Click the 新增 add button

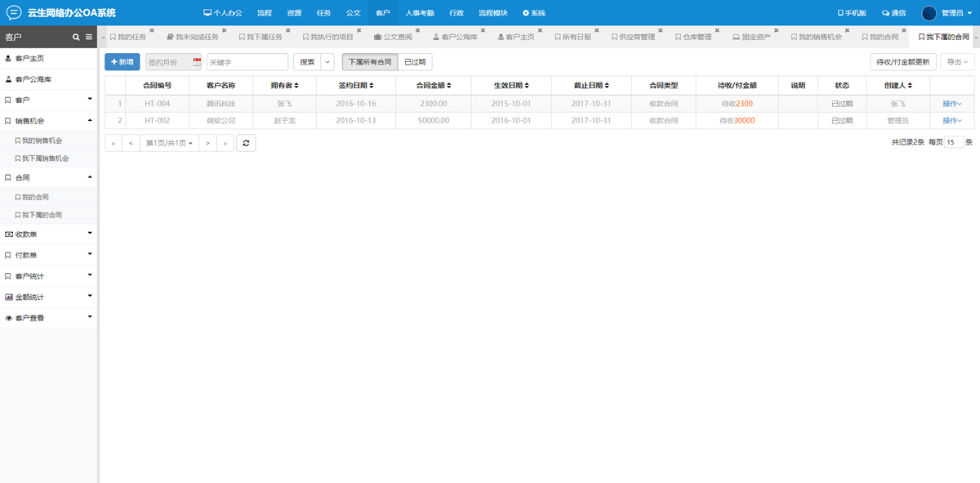[x=122, y=62]
